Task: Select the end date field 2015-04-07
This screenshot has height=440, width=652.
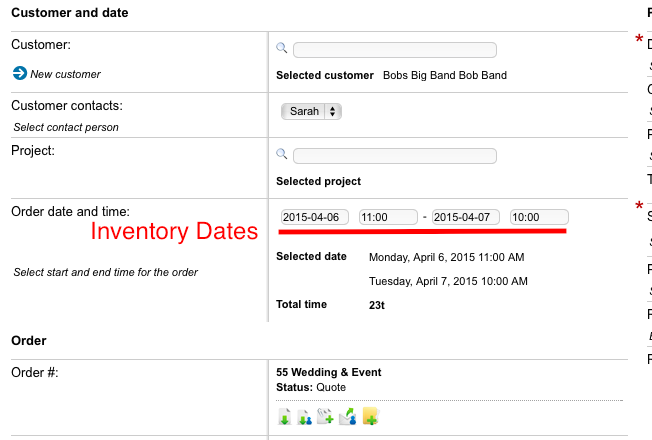Action: click(x=466, y=217)
